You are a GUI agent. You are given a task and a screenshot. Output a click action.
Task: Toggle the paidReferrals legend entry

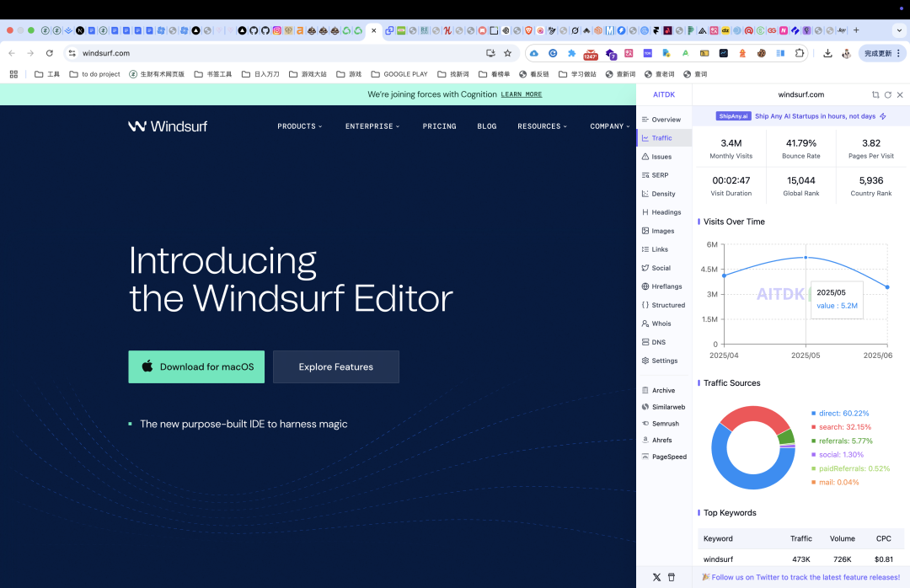click(x=850, y=469)
